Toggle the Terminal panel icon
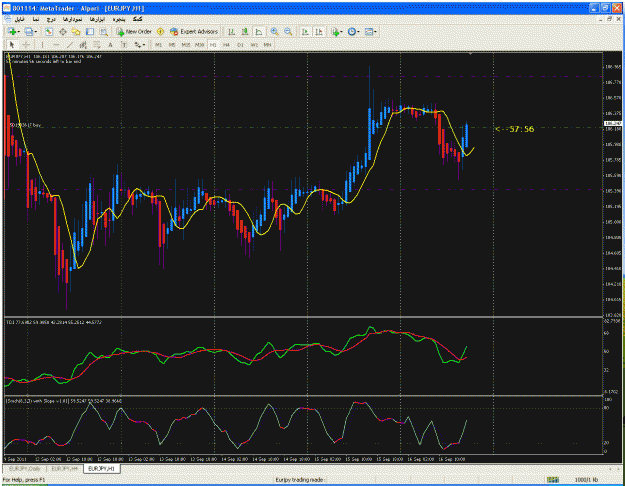Viewport: 625px width, 486px height. (90, 31)
